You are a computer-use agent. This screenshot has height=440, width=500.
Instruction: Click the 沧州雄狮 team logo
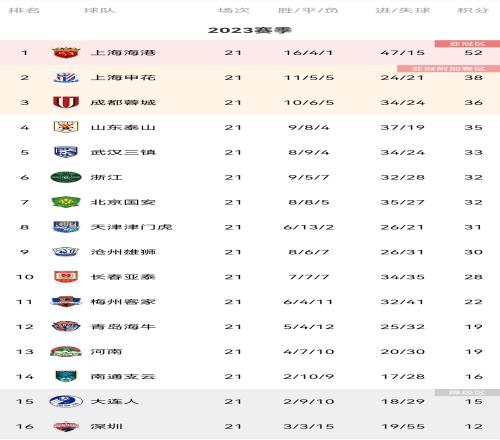pos(66,252)
